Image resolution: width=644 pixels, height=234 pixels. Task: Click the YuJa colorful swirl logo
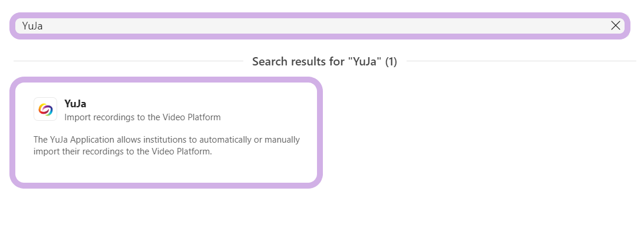coord(45,109)
